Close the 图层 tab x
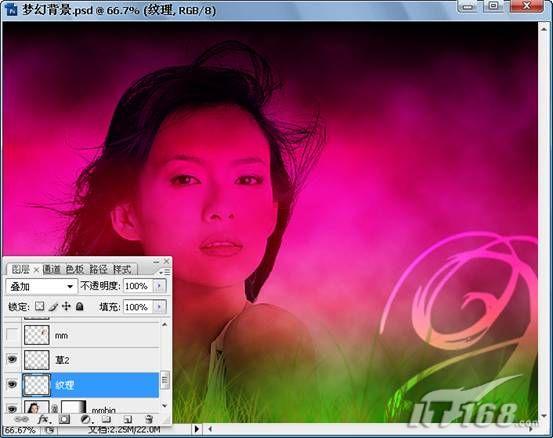This screenshot has width=553, height=438. pyautogui.click(x=36, y=270)
